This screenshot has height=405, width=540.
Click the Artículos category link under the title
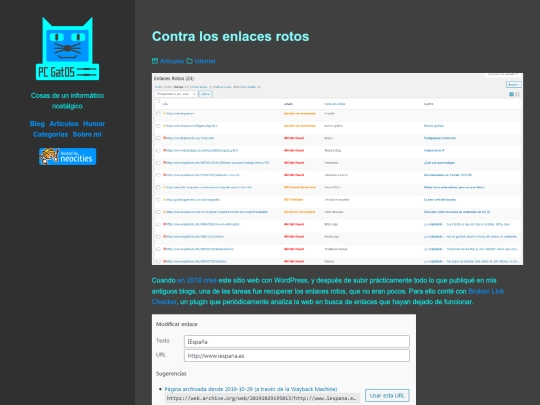click(172, 61)
